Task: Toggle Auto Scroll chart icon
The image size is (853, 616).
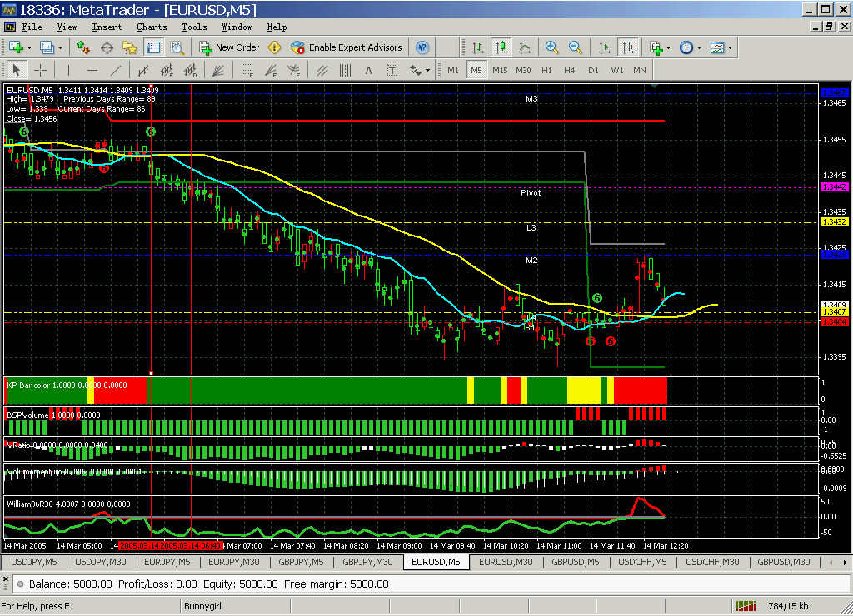Action: (605, 47)
